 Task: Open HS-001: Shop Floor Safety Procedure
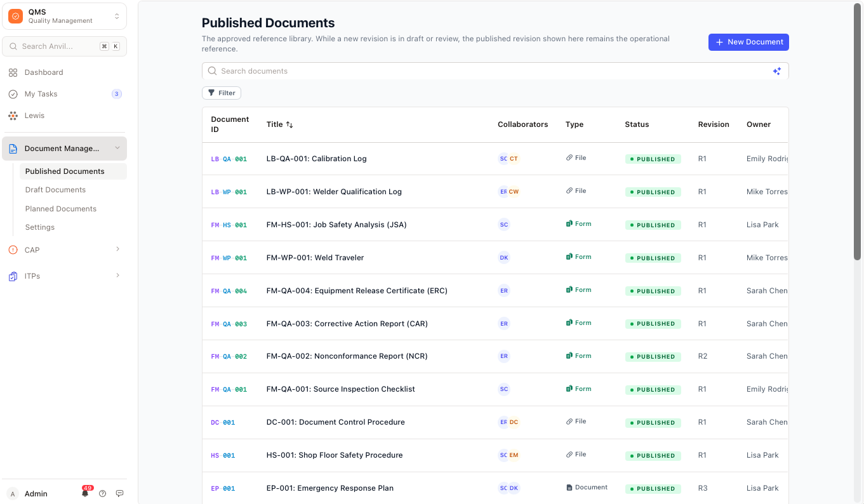pyautogui.click(x=335, y=455)
